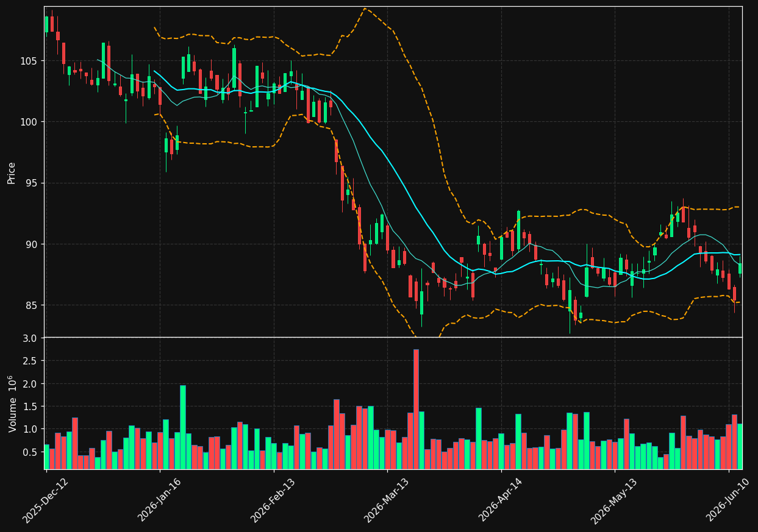
Task: Click the 95 price axis tick
Action: pyautogui.click(x=30, y=183)
